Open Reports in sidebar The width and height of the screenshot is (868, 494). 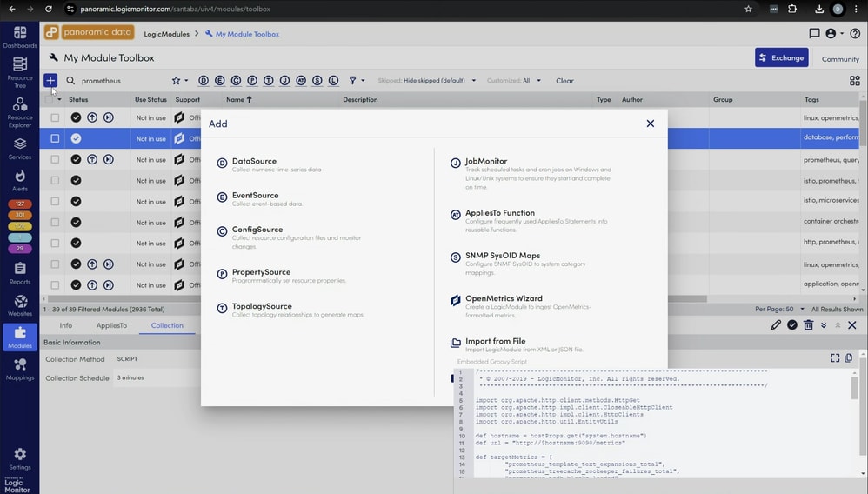click(20, 274)
